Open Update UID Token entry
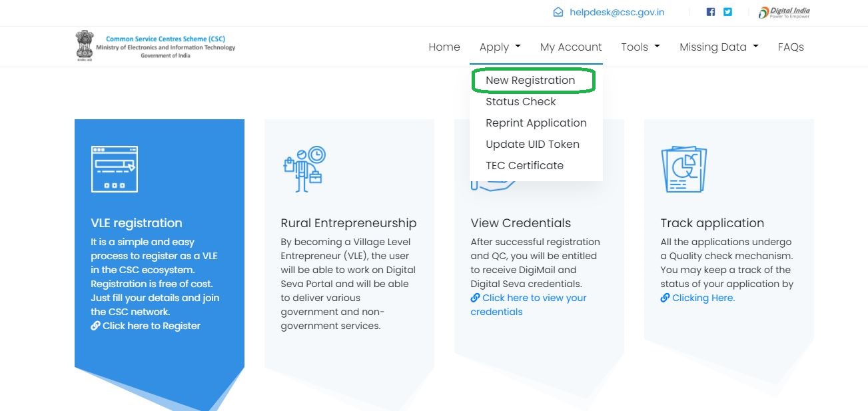The height and width of the screenshot is (411, 868). pos(532,144)
